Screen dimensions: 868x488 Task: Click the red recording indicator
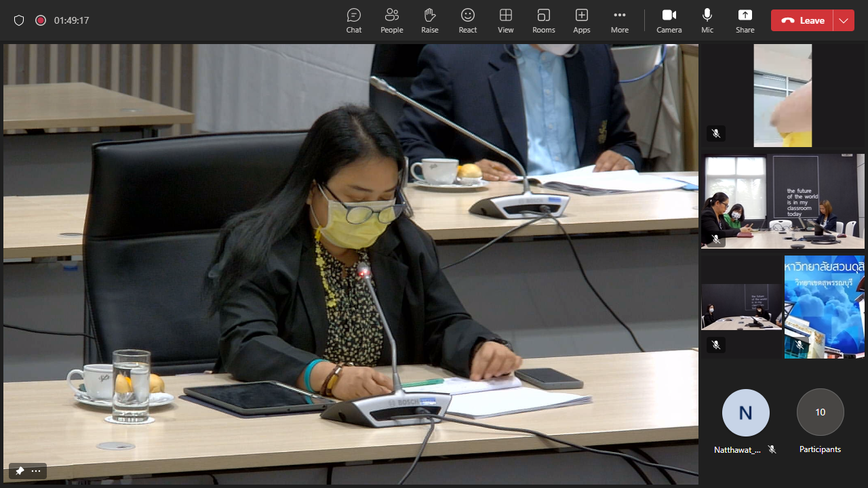pyautogui.click(x=41, y=20)
